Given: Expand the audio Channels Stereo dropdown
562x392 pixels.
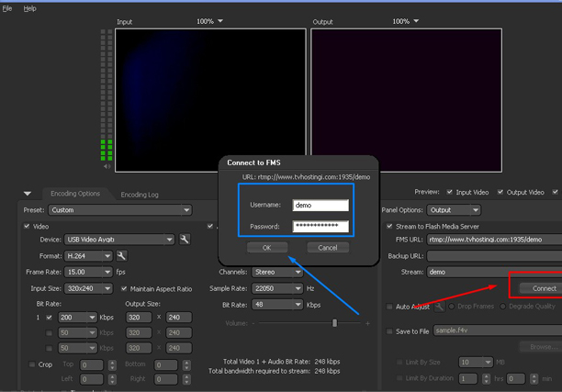Looking at the screenshot, I should 277,272.
